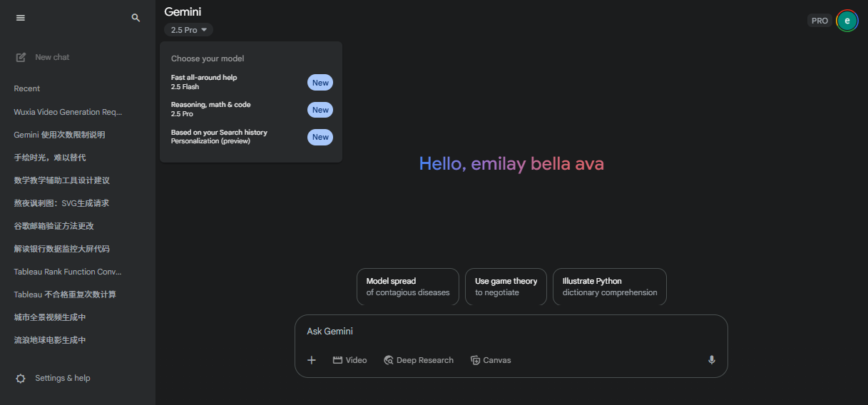Activate the microphone voice input
868x405 pixels.
click(x=711, y=360)
